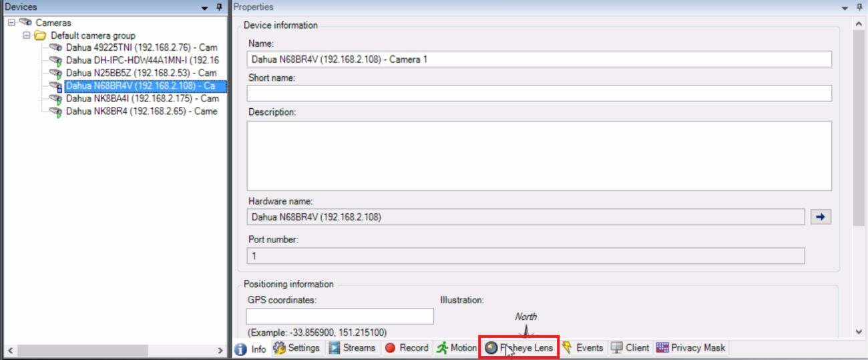Click the Client tab's monitor icon
Screen dimensions: 868x360
617,348
